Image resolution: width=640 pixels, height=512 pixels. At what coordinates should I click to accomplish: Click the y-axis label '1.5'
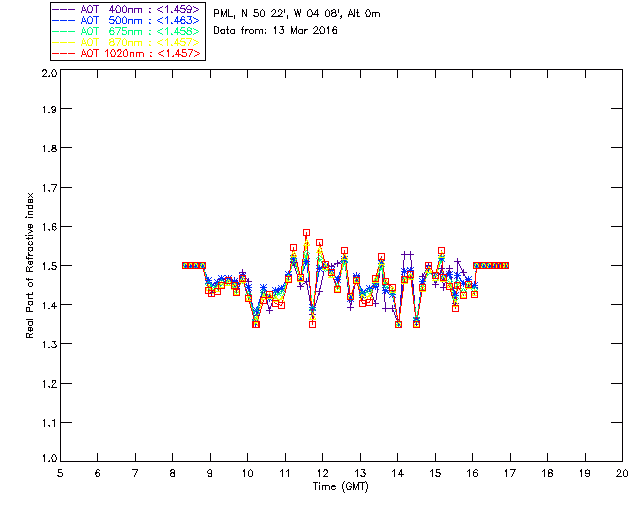[x=49, y=266]
